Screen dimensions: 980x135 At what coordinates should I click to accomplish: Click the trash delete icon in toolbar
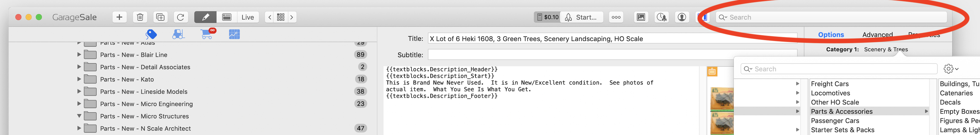point(140,17)
